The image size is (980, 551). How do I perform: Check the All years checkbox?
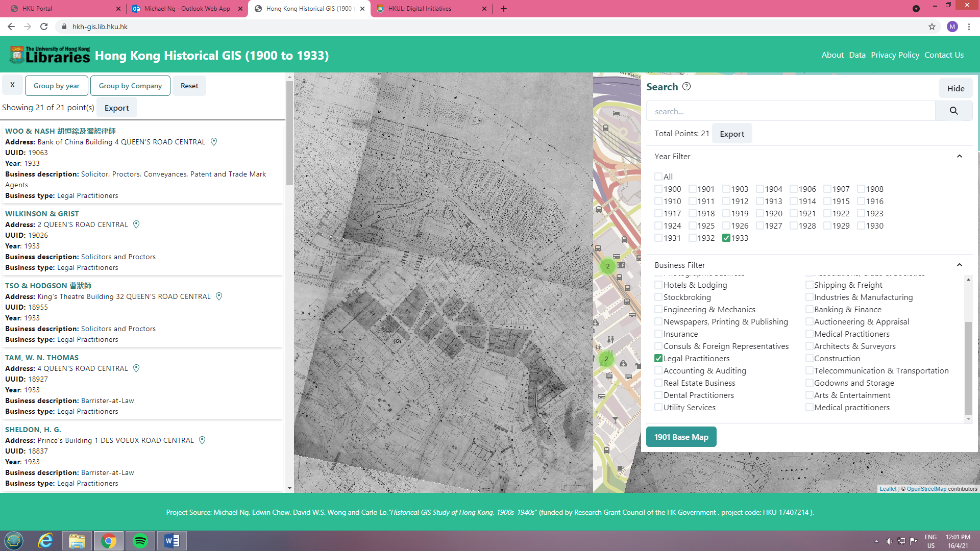pyautogui.click(x=658, y=177)
